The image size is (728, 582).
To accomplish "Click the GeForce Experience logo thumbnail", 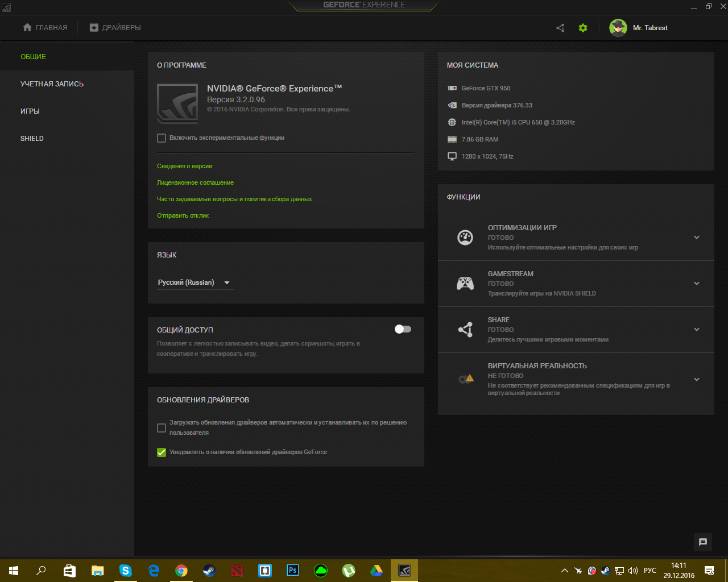I will click(177, 103).
